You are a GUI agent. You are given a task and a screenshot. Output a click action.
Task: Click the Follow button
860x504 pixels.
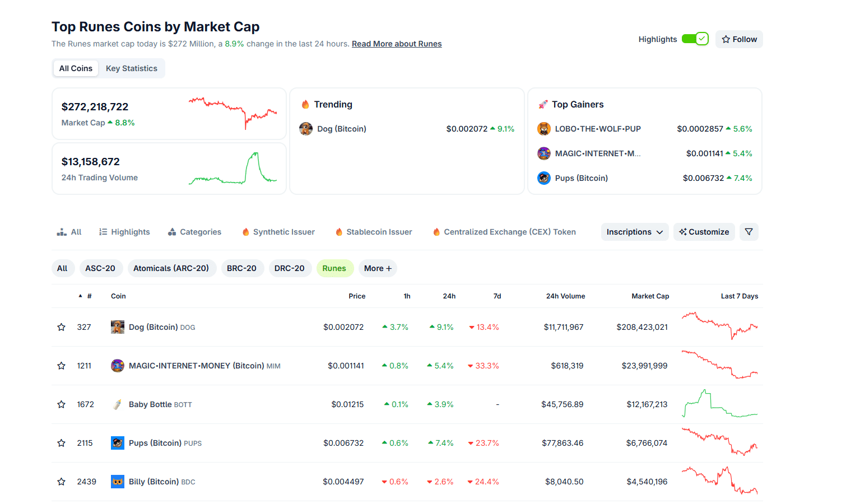tap(739, 39)
